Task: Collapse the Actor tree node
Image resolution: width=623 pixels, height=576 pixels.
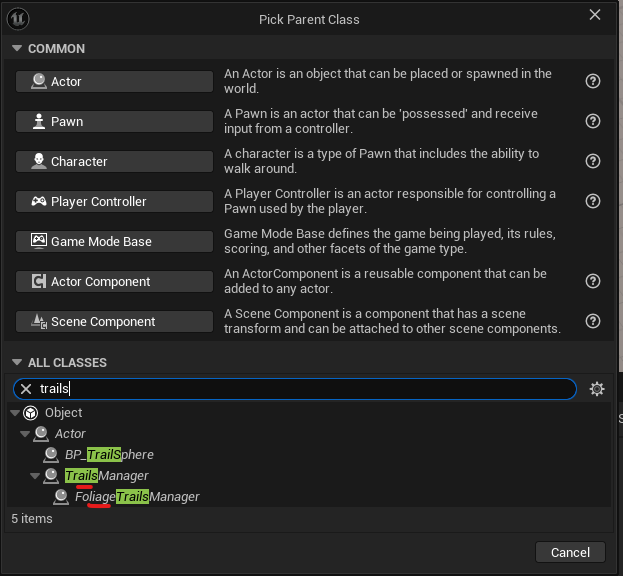Action: point(25,434)
